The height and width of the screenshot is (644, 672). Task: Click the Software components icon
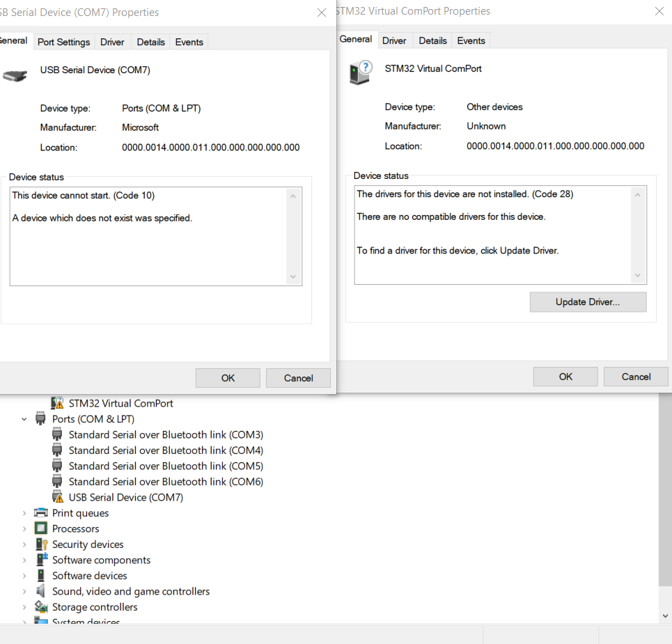(42, 560)
